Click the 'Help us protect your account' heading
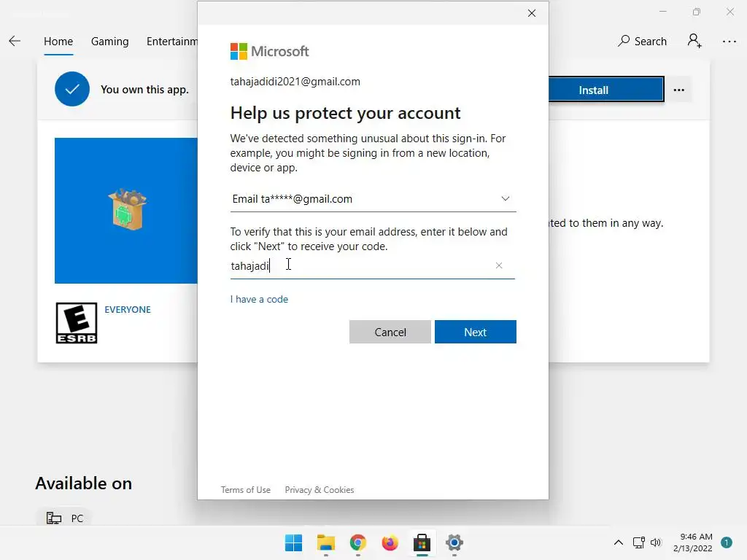This screenshot has height=560, width=747. pyautogui.click(x=345, y=113)
